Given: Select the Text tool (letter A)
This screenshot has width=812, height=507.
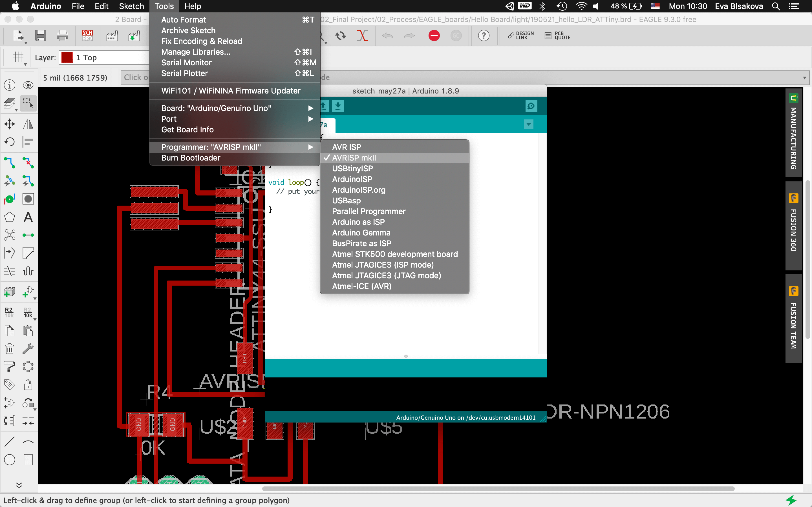Looking at the screenshot, I should pyautogui.click(x=28, y=217).
